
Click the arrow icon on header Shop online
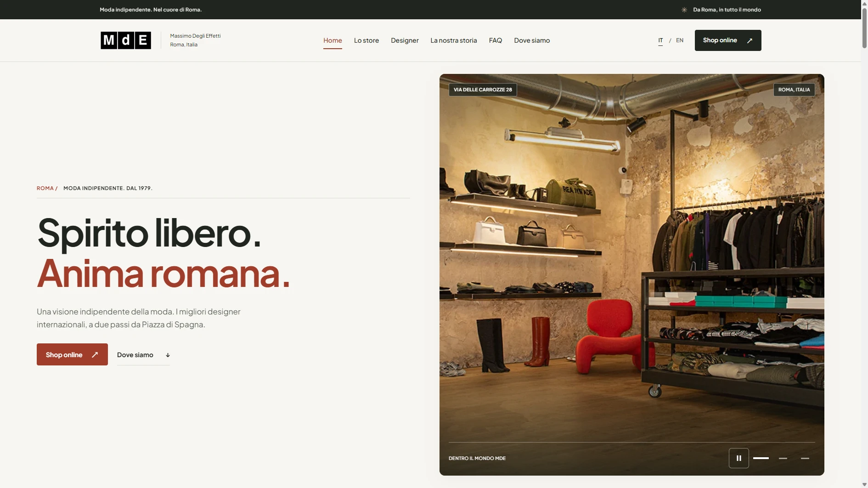coord(750,40)
